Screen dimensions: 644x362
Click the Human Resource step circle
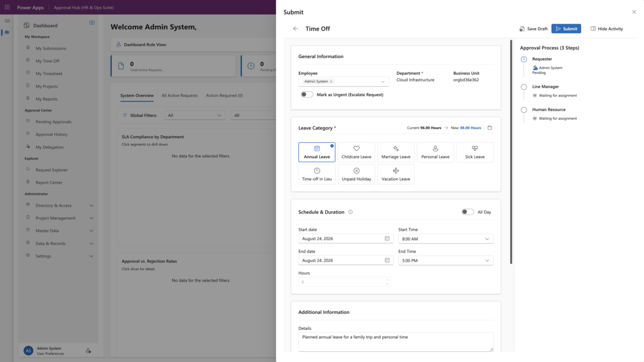pos(524,110)
